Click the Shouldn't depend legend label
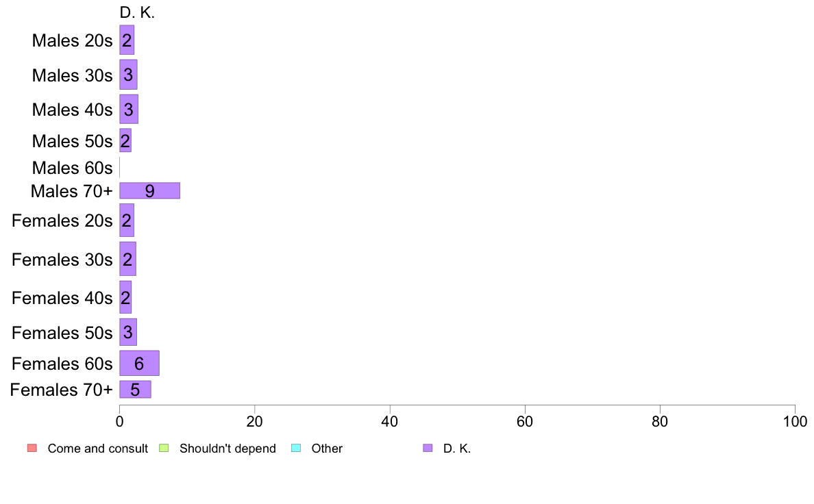Image resolution: width=814 pixels, height=504 pixels. click(227, 449)
